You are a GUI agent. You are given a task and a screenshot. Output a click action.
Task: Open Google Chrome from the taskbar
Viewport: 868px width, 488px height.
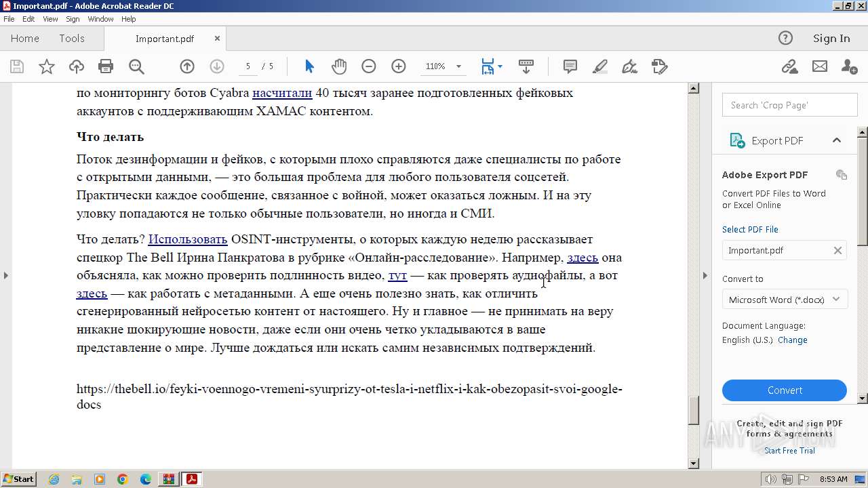point(123,479)
